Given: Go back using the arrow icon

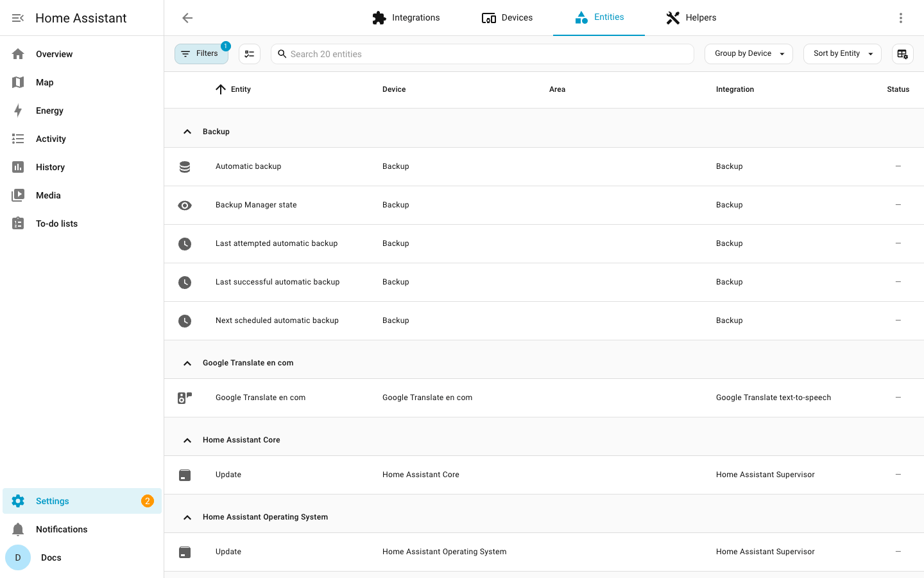Looking at the screenshot, I should point(187,18).
